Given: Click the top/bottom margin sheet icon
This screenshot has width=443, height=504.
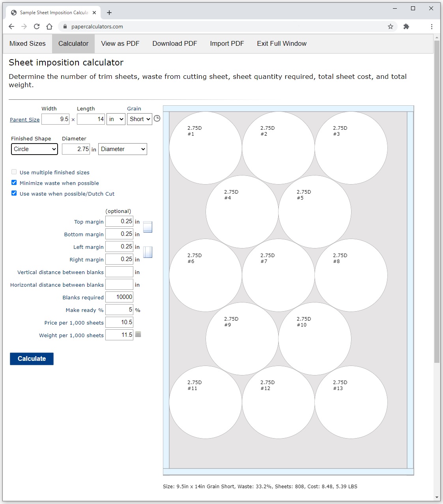Looking at the screenshot, I should (148, 227).
